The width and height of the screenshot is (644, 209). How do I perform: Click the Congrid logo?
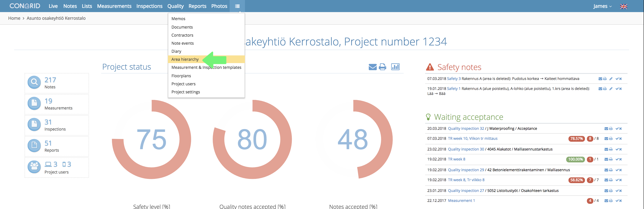(25, 6)
